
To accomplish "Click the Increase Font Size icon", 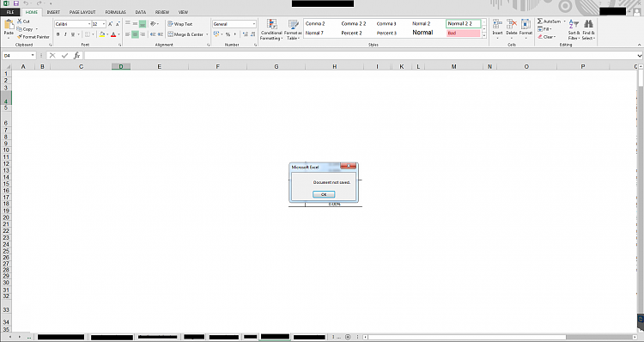I will pyautogui.click(x=110, y=24).
